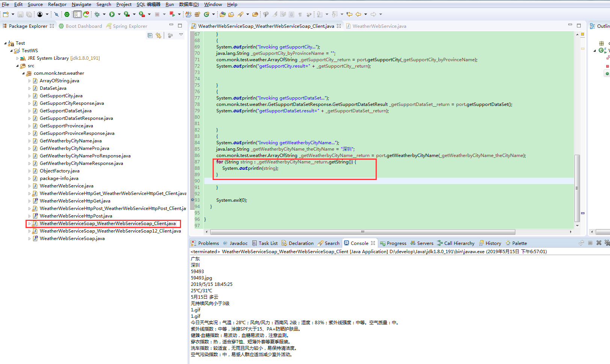Screen dimensions: 610x364
Task: Remove the terminated launch from Console
Action: click(599, 243)
